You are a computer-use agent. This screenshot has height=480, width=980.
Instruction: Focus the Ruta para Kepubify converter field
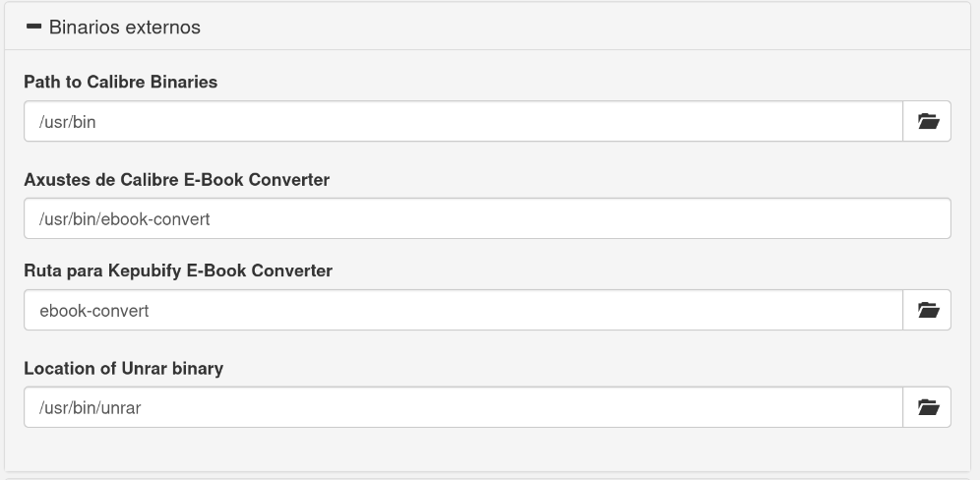coord(463,310)
